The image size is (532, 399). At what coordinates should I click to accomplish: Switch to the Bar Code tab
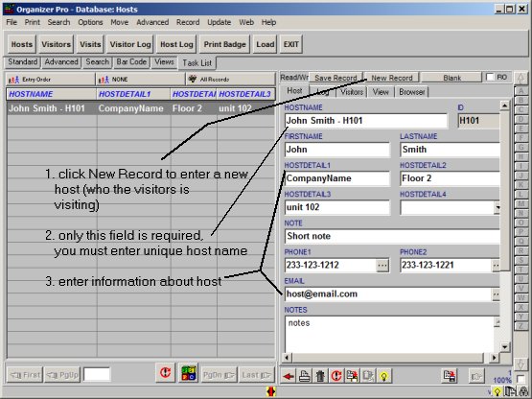[x=131, y=61]
